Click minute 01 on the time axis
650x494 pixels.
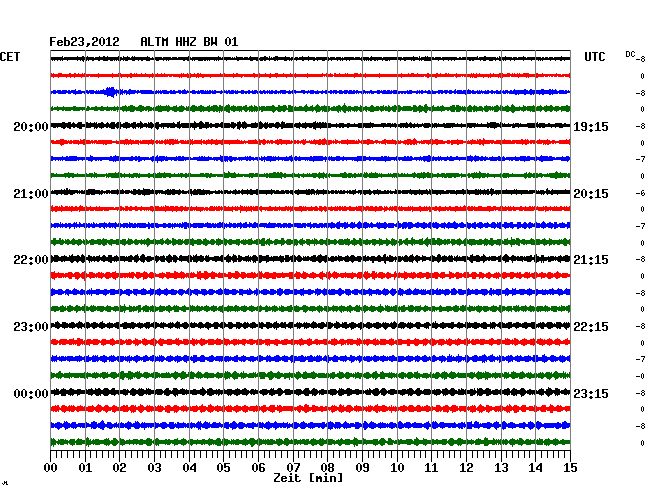(85, 467)
